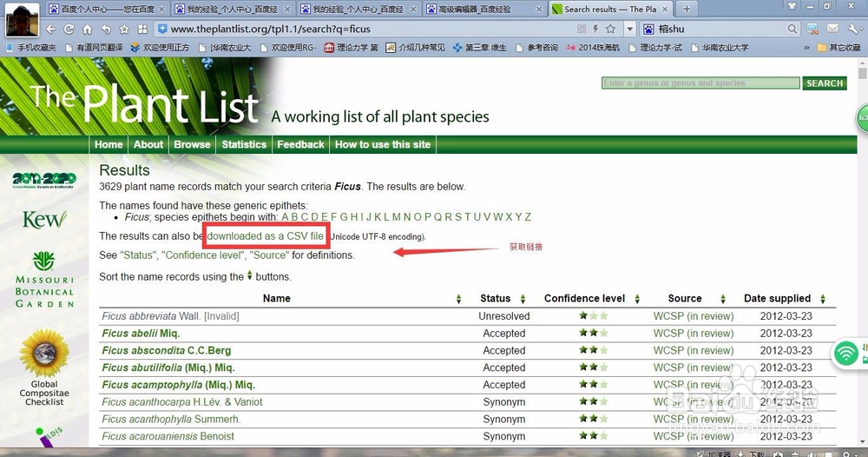Expand hidden bookmarks with » chevron
The width and height of the screenshot is (868, 457).
(x=806, y=48)
